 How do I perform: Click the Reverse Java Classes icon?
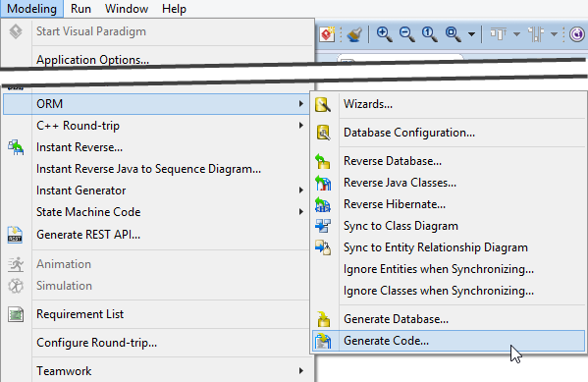323,183
